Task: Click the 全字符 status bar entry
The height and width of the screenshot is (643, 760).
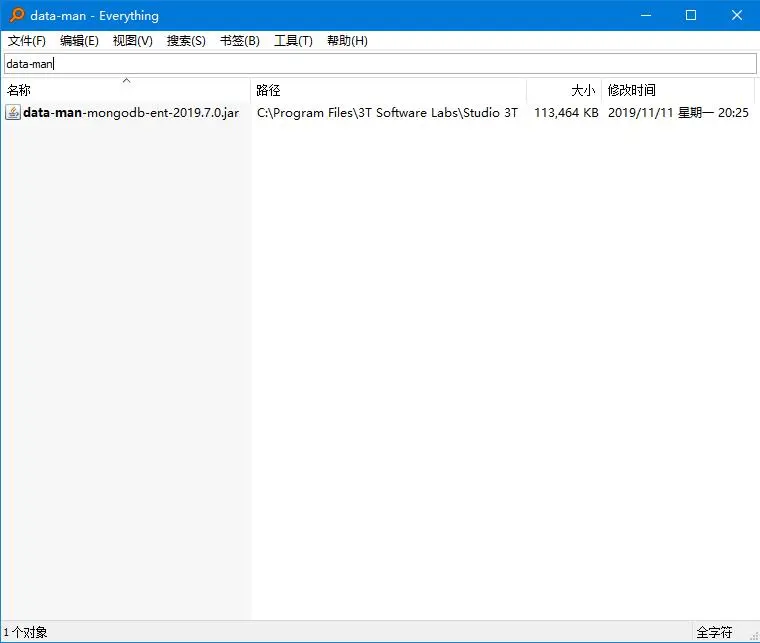Action: [x=714, y=632]
